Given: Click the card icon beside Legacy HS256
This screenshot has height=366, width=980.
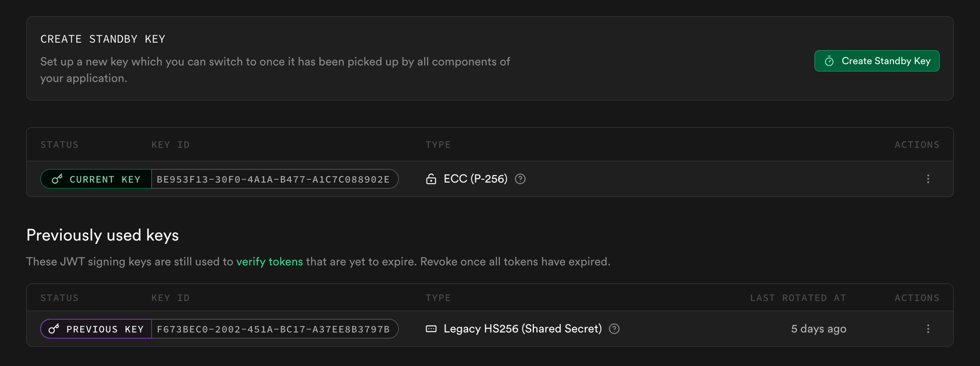Looking at the screenshot, I should click(431, 329).
